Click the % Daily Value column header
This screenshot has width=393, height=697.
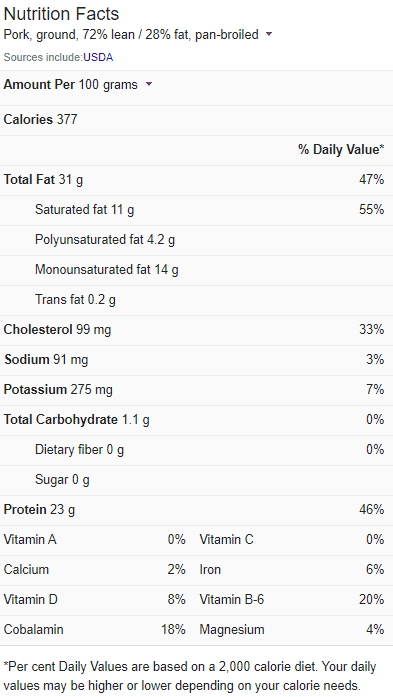341,150
